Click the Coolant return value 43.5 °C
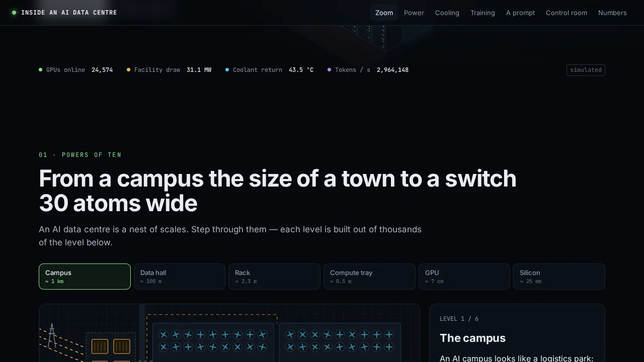 pyautogui.click(x=301, y=70)
